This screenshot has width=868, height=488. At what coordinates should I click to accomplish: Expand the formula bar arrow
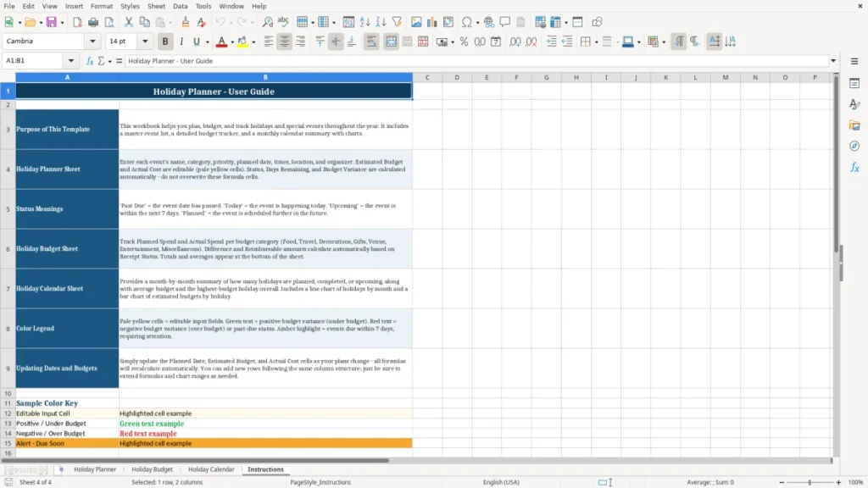pyautogui.click(x=833, y=61)
